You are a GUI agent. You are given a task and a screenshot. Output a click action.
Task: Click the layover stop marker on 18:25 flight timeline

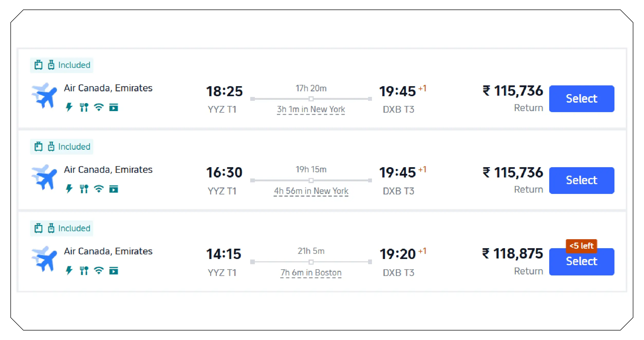click(311, 98)
